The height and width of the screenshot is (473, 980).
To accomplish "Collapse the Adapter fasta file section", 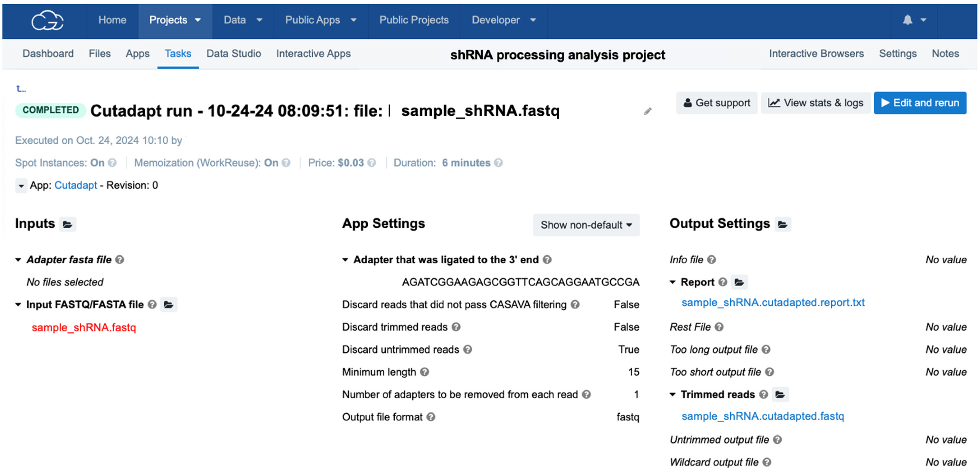I will [18, 260].
